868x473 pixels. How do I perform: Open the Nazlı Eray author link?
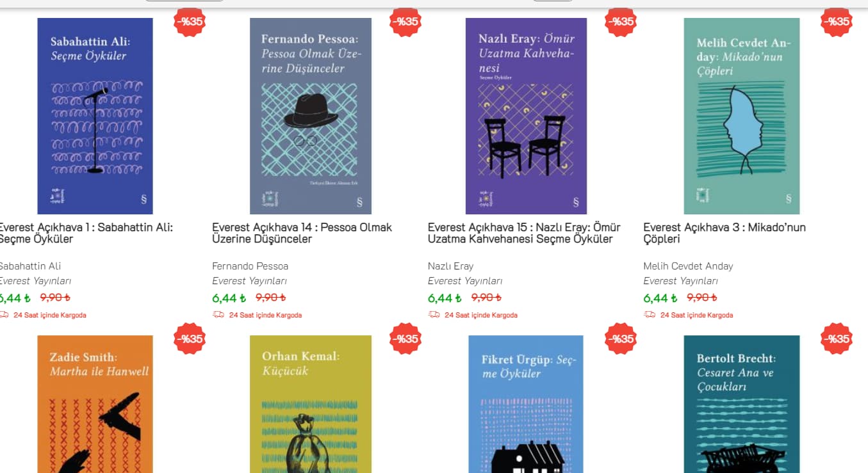click(450, 266)
